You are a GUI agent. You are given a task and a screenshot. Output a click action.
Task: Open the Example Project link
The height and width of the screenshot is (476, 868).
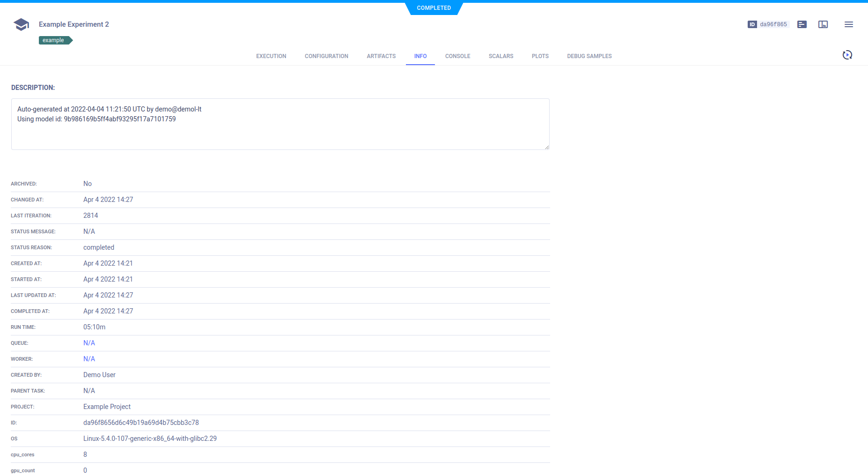tap(107, 407)
